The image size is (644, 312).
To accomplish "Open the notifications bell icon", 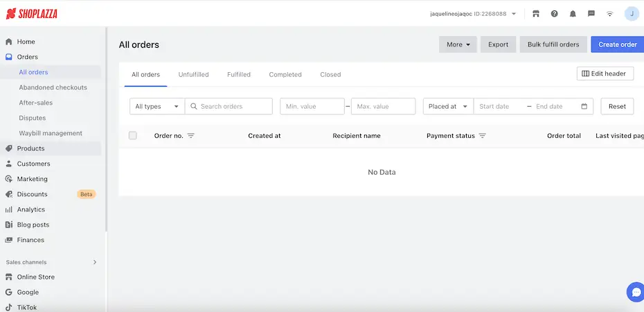I will click(x=573, y=14).
